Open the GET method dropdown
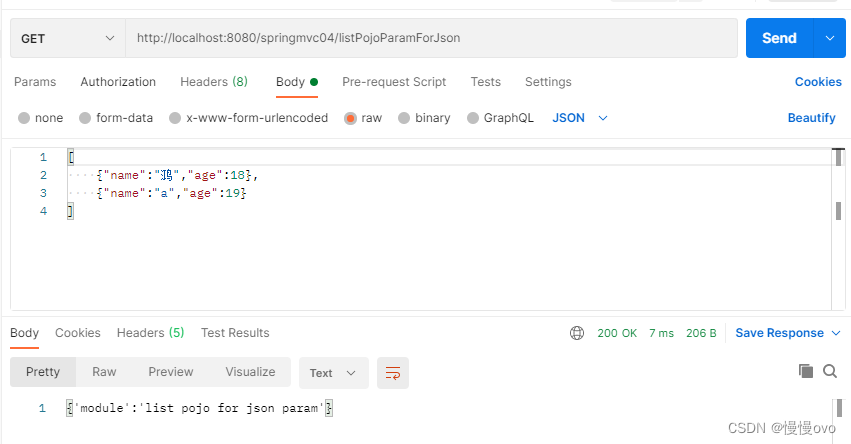Image resolution: width=851 pixels, height=444 pixels. (x=68, y=38)
